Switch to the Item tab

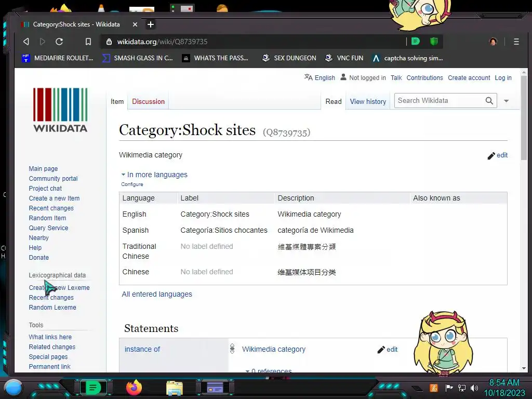tap(117, 101)
